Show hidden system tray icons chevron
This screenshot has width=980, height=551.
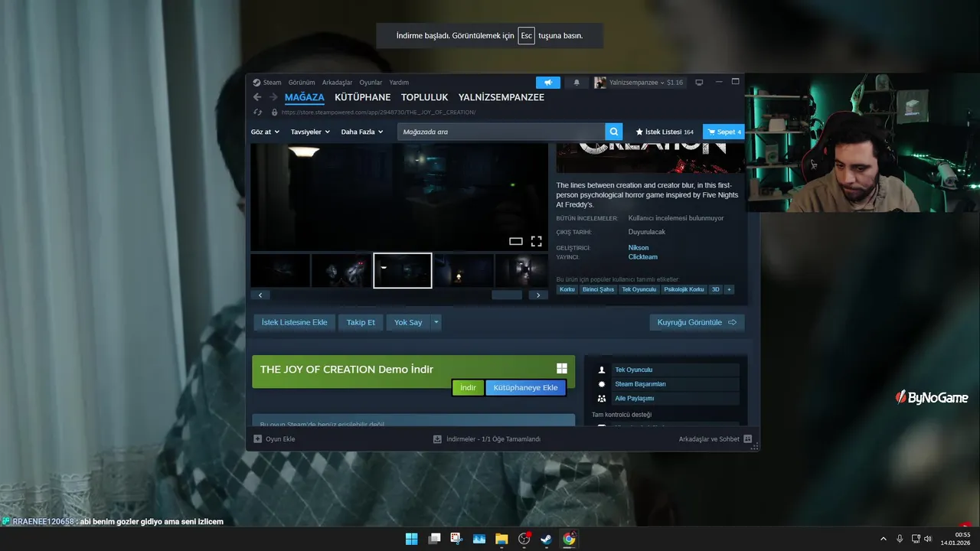(x=883, y=539)
